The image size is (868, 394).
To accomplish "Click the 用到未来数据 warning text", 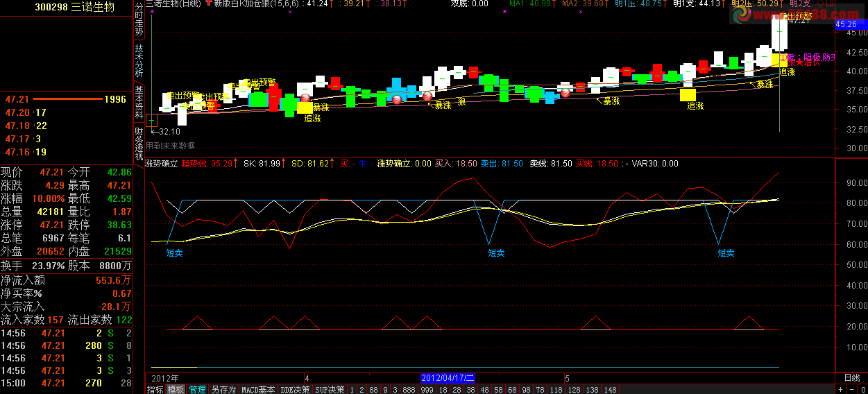I will (x=170, y=146).
